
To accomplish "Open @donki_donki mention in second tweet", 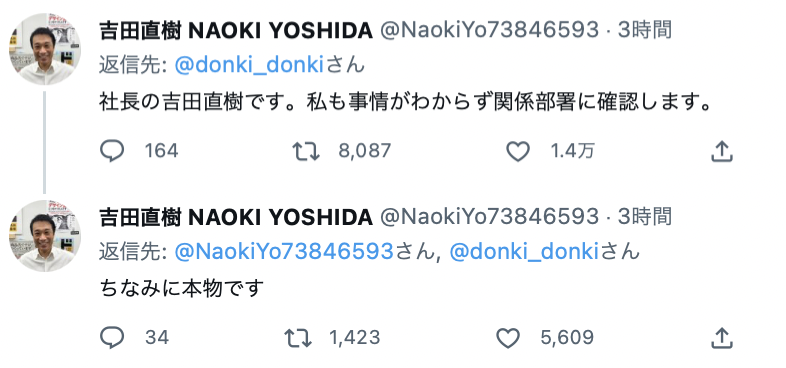I will click(x=524, y=252).
